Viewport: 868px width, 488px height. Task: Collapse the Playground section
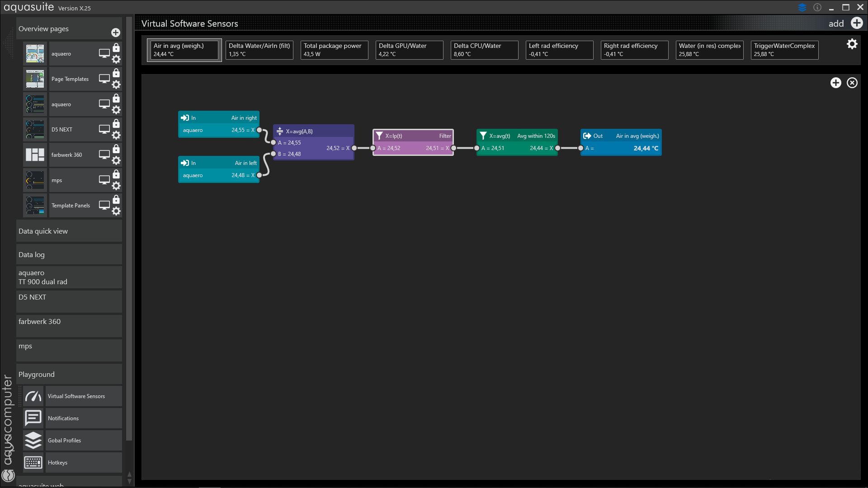tap(69, 375)
